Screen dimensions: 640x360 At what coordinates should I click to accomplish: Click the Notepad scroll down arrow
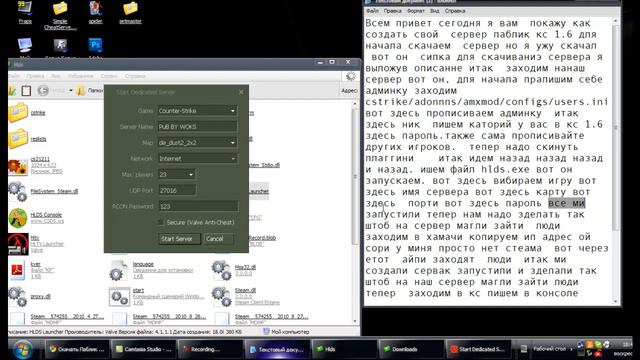tap(616, 301)
